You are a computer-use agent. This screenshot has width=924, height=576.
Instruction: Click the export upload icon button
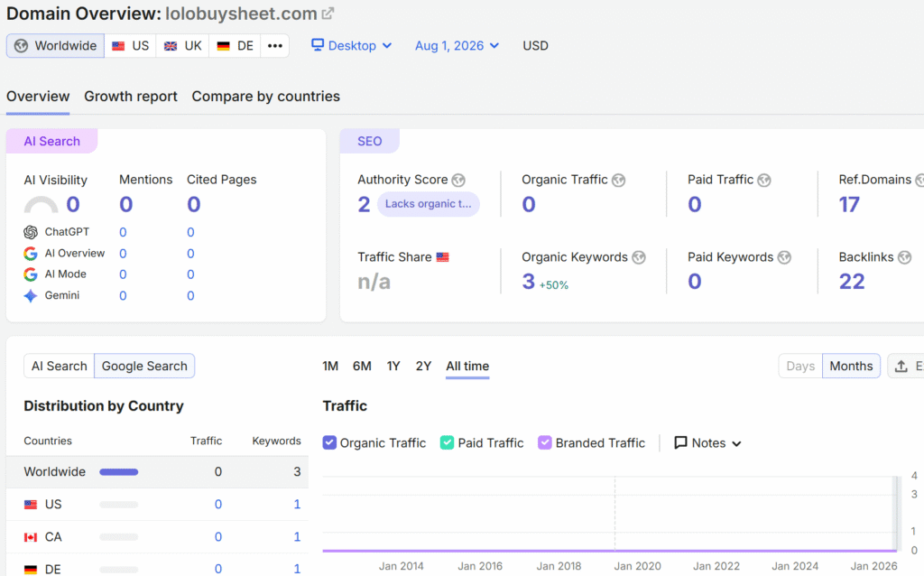[x=901, y=367]
